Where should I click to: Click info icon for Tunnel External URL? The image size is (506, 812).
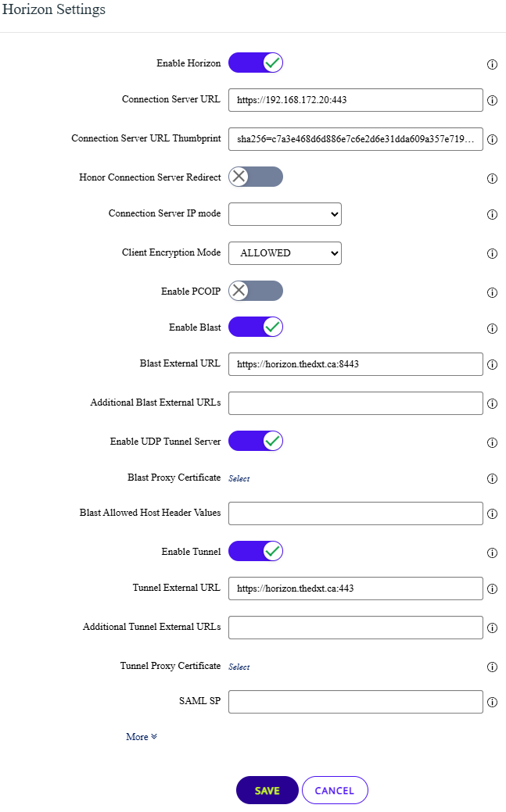click(x=493, y=589)
